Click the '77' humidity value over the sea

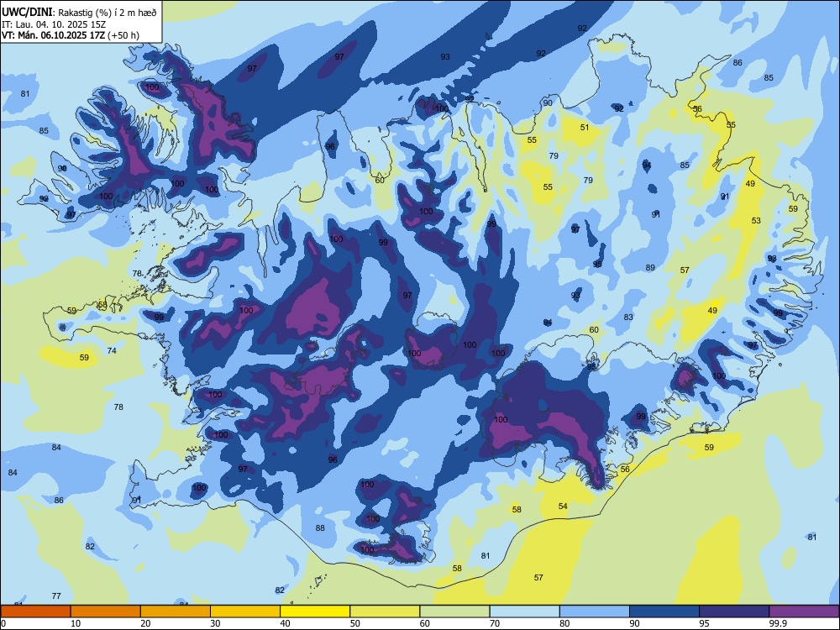click(56, 596)
